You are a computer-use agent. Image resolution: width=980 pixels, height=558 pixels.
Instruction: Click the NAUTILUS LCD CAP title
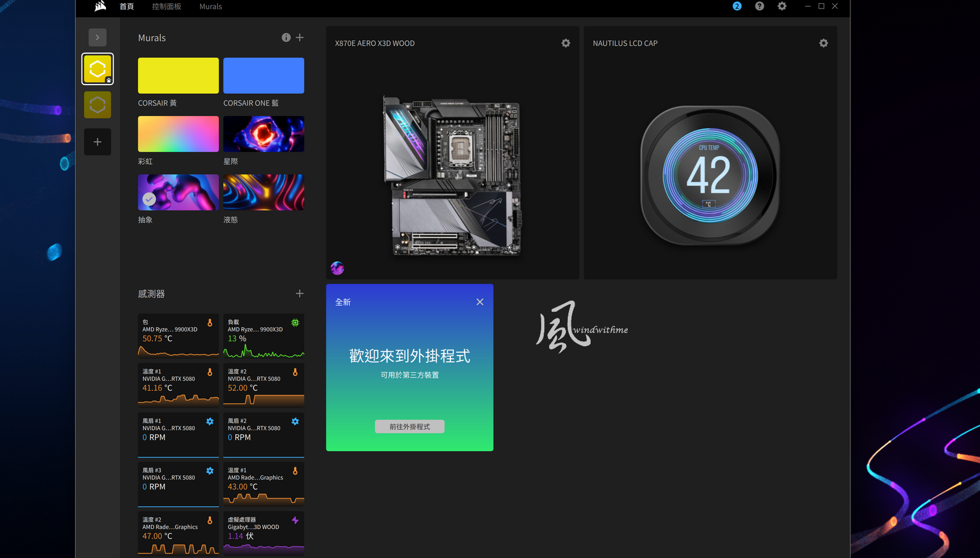click(625, 43)
